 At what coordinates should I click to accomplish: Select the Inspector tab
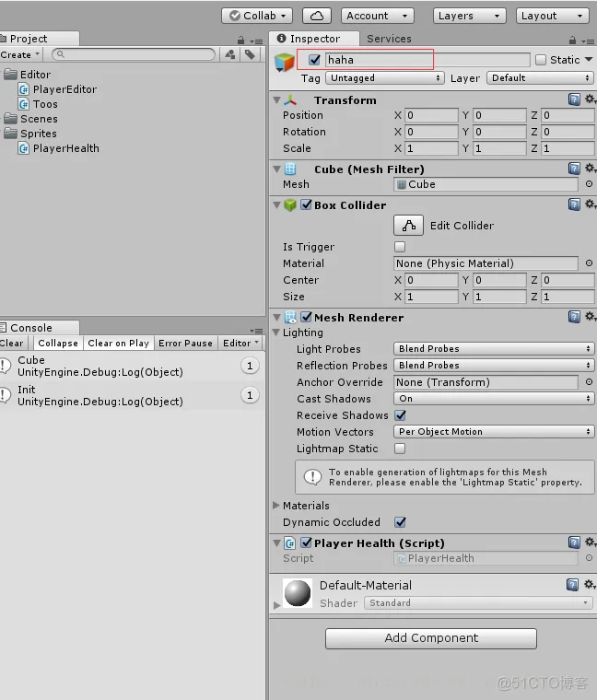(x=314, y=39)
